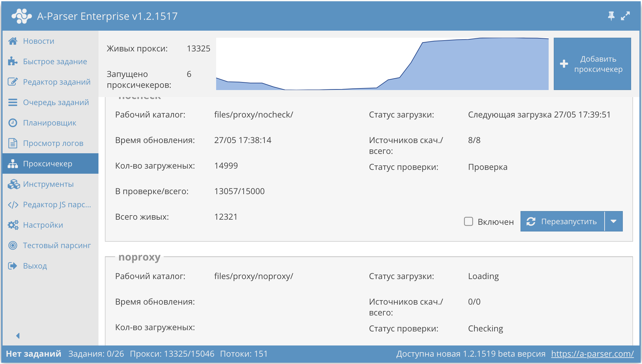Open the Редактор заданий page

coord(57,82)
